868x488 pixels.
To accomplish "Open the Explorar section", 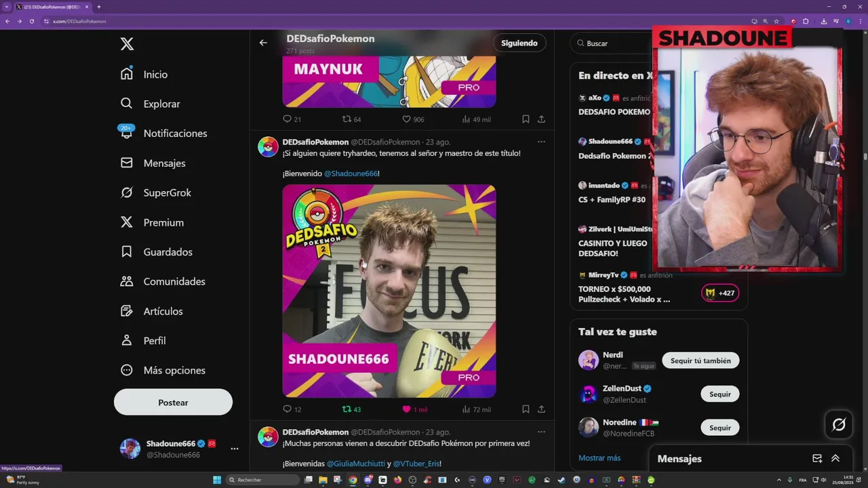I will 150,104.
